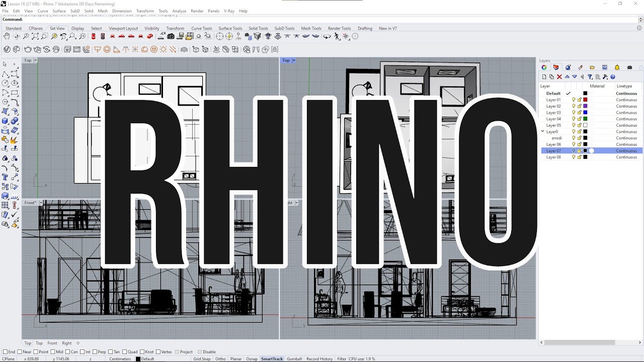Open the Notifications bell panel icon
This screenshot has width=644, height=362.
click(x=617, y=67)
